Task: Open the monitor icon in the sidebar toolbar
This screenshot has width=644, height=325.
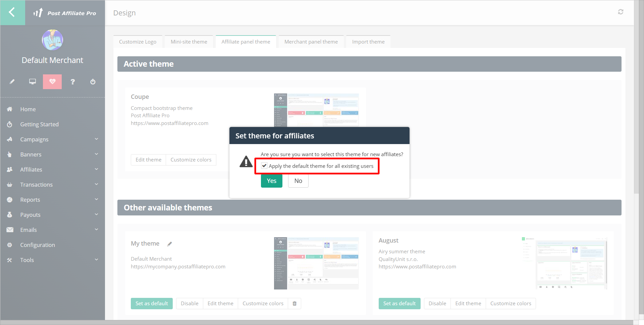Action: click(32, 82)
